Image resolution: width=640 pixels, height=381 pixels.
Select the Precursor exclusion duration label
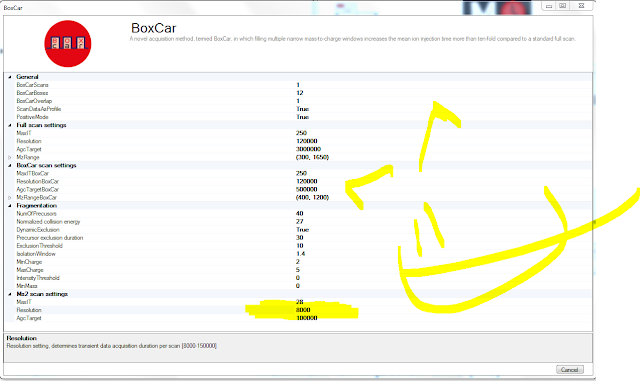pos(50,238)
